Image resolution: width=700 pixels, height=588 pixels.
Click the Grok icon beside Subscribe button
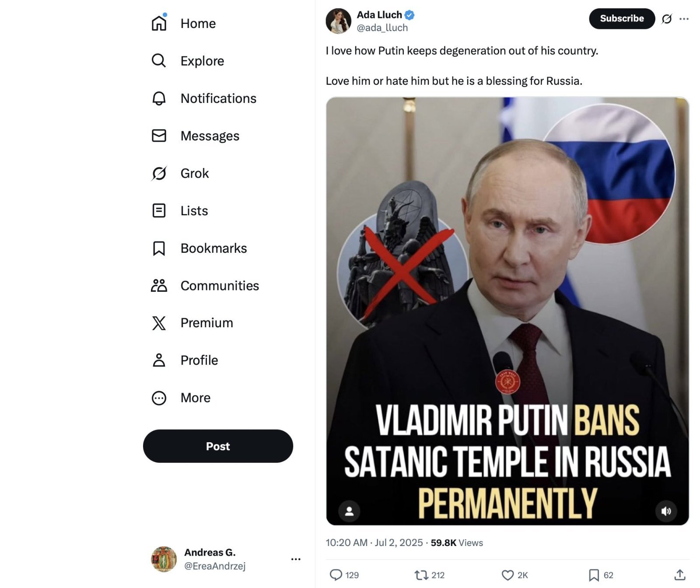click(667, 19)
